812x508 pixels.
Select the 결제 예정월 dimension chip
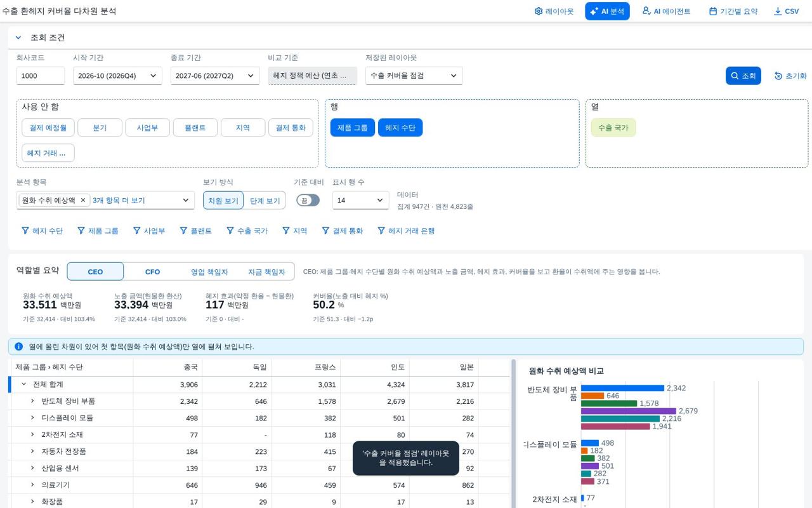pos(48,128)
